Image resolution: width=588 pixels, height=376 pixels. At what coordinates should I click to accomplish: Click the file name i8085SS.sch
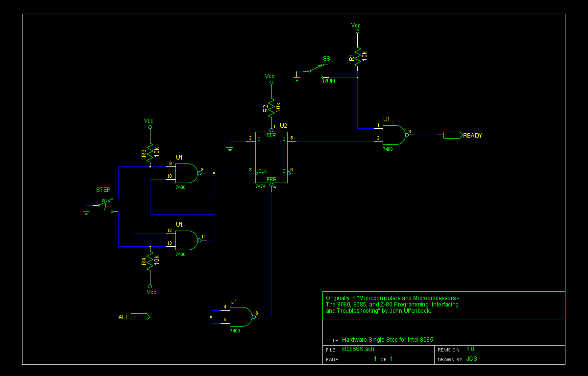point(359,350)
